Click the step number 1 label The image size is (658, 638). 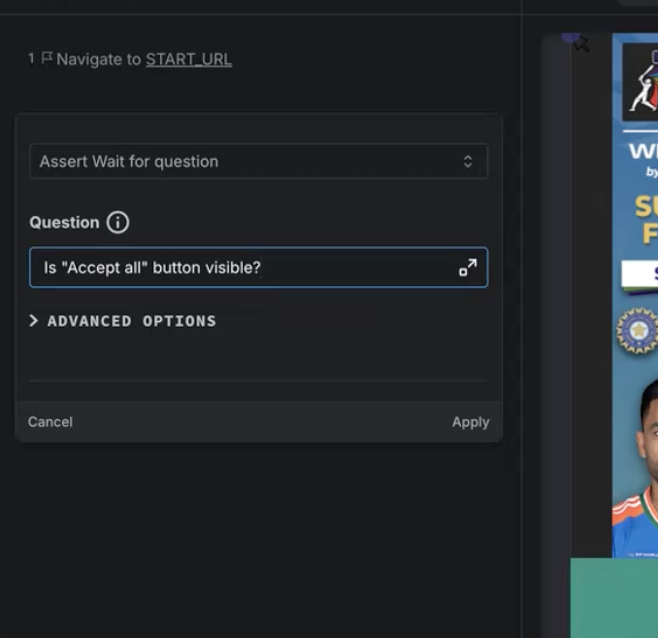pos(31,59)
